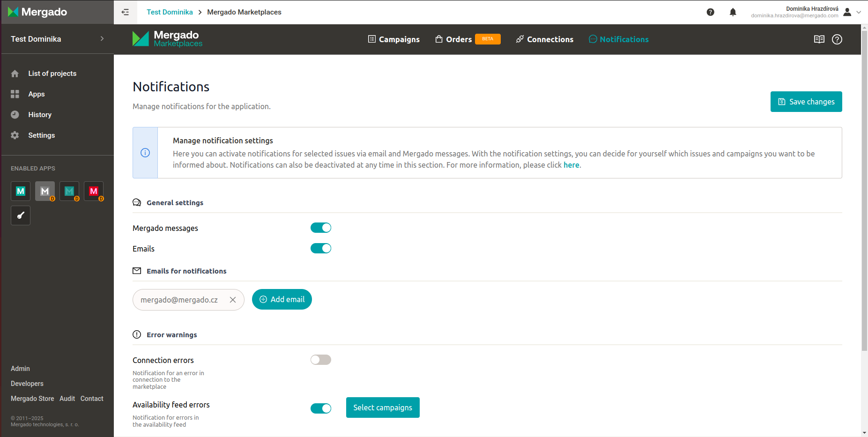Switch to the Orders tab
Viewport: 868px width, 437px height.
(x=453, y=39)
